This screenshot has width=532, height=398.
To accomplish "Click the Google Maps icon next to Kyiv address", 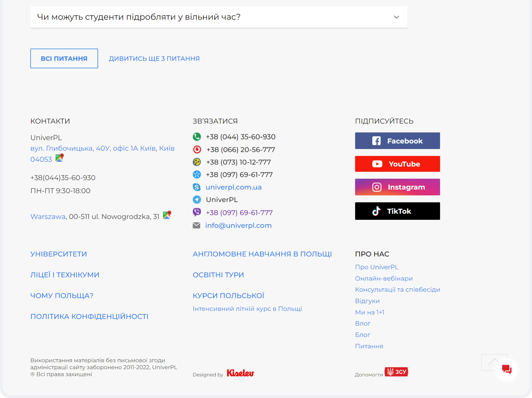I will [x=59, y=158].
